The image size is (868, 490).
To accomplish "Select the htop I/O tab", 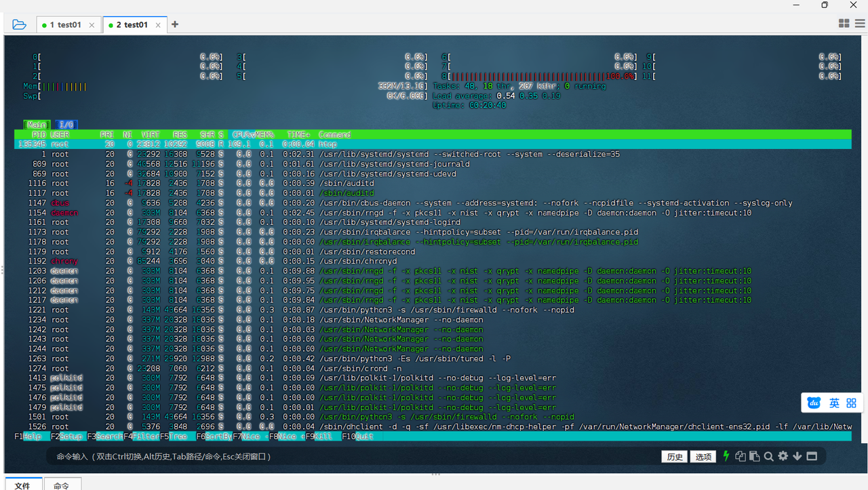I will pos(66,125).
